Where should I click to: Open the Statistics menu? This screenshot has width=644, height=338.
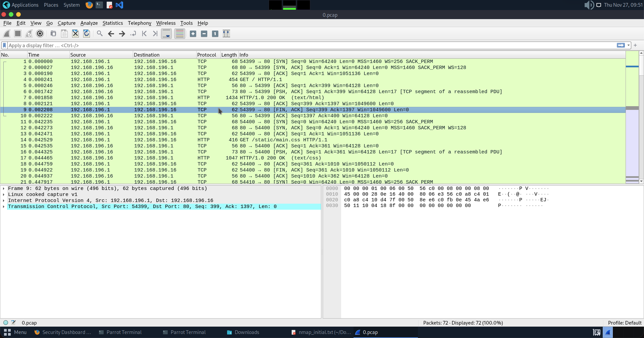[112, 23]
